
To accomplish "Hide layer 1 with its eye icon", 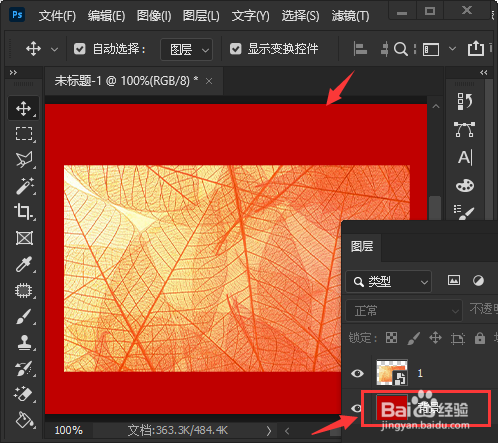I will pos(357,373).
